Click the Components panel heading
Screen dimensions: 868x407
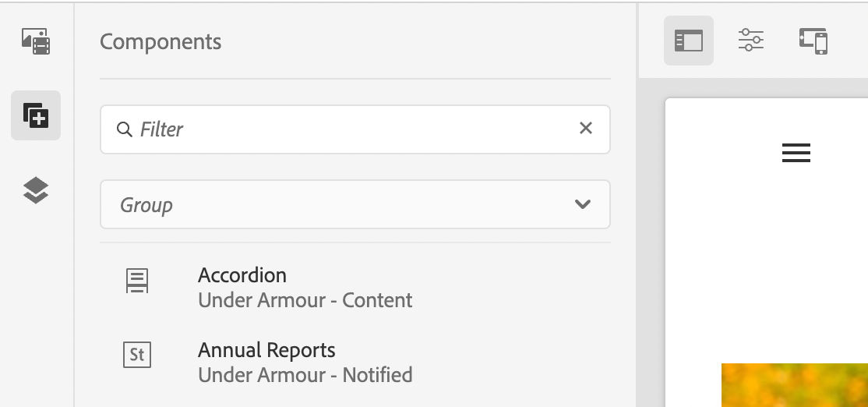pos(161,42)
